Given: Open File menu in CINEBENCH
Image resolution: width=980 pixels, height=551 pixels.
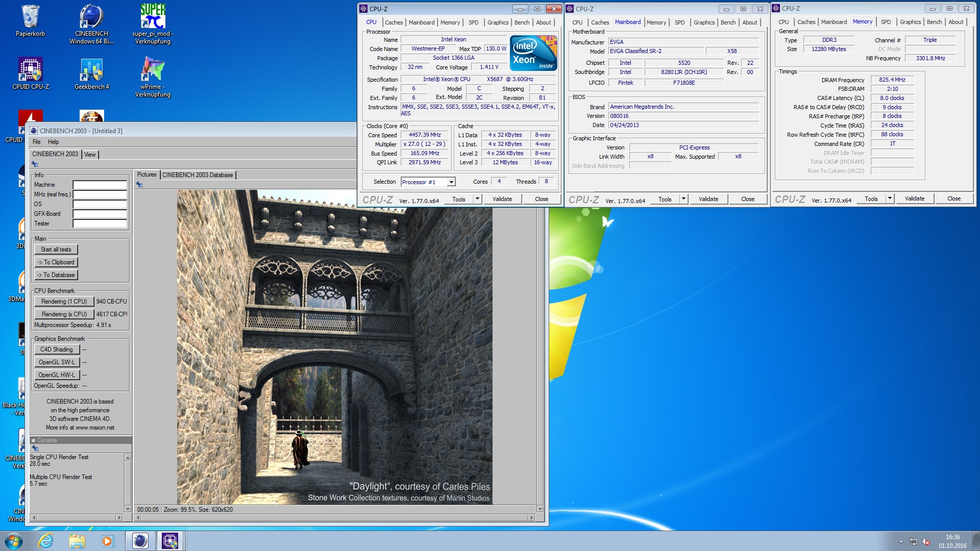Looking at the screenshot, I should click(x=37, y=142).
